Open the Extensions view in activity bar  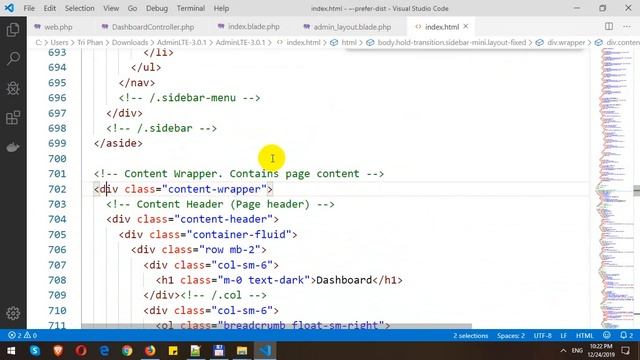tap(13, 118)
